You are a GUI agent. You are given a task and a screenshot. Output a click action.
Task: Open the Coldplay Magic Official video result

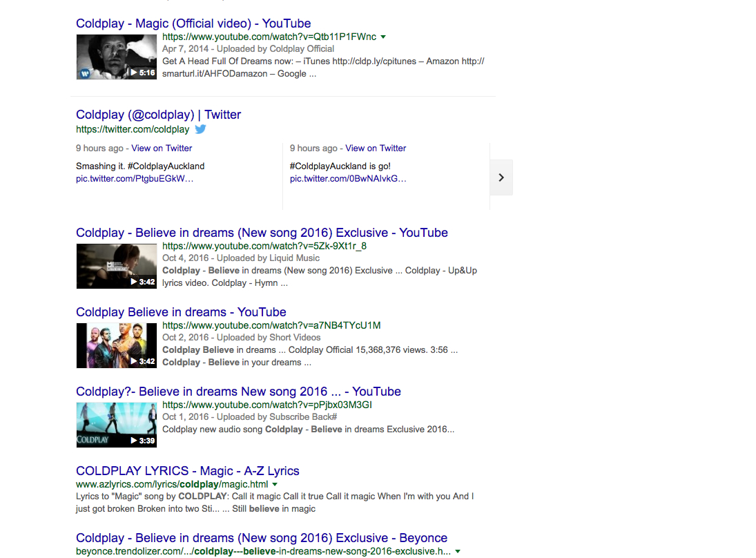[193, 23]
